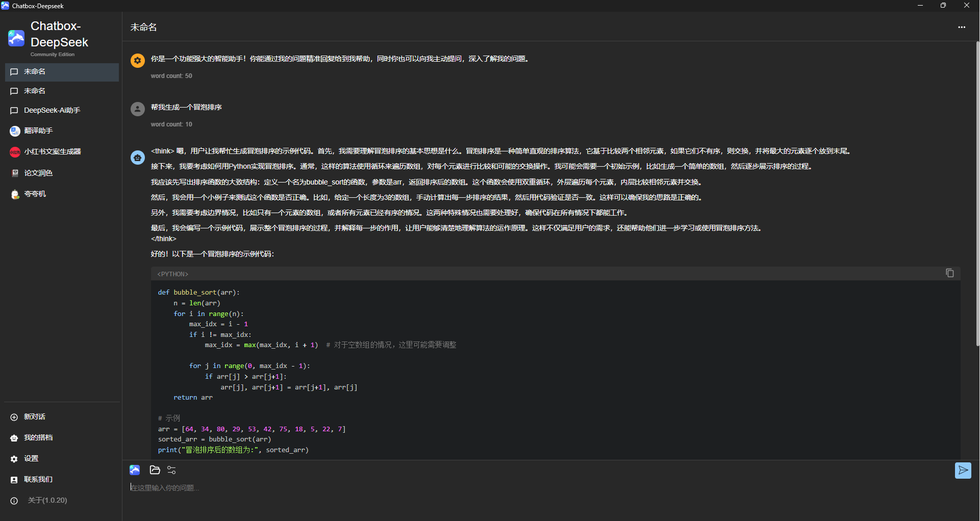980x521 pixels.
Task: Open 我的搭档 partners page
Action: click(62, 438)
